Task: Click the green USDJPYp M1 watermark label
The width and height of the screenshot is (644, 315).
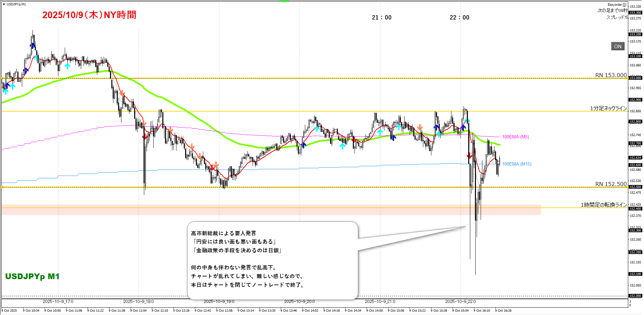Action: (32, 276)
